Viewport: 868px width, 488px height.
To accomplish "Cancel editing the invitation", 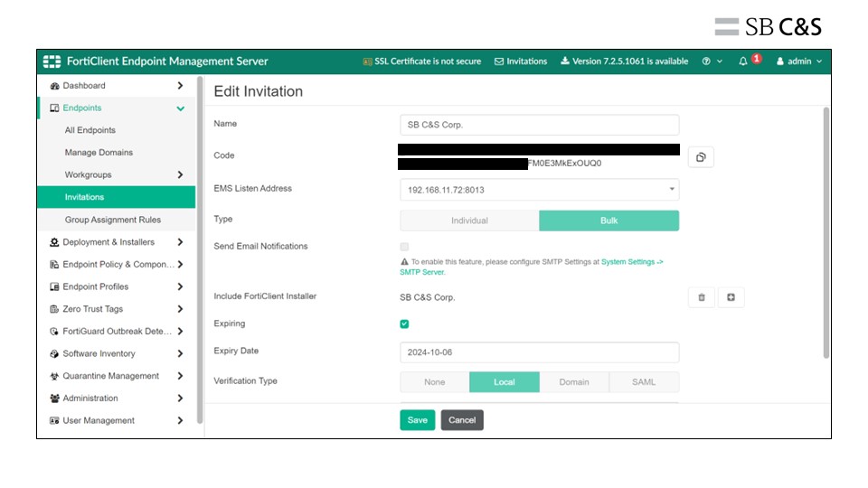I will pyautogui.click(x=462, y=420).
